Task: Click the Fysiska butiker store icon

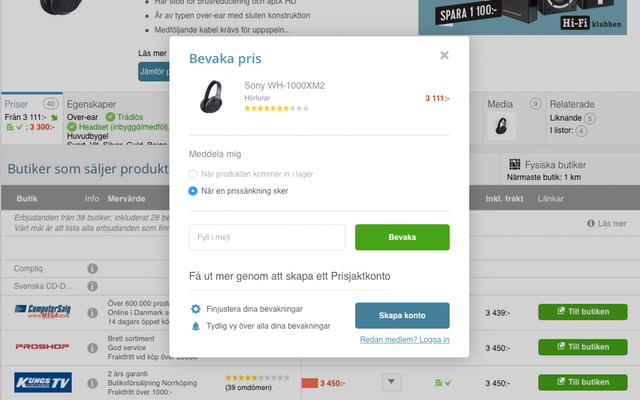Action: (x=515, y=164)
